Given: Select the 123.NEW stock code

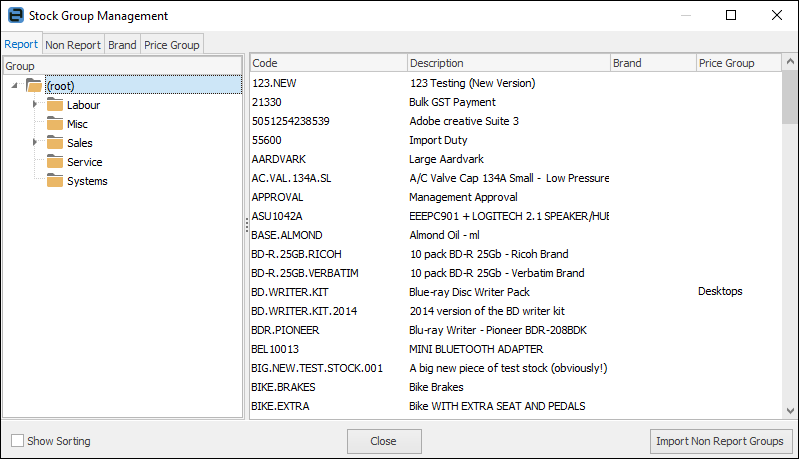Looking at the screenshot, I should [x=274, y=83].
